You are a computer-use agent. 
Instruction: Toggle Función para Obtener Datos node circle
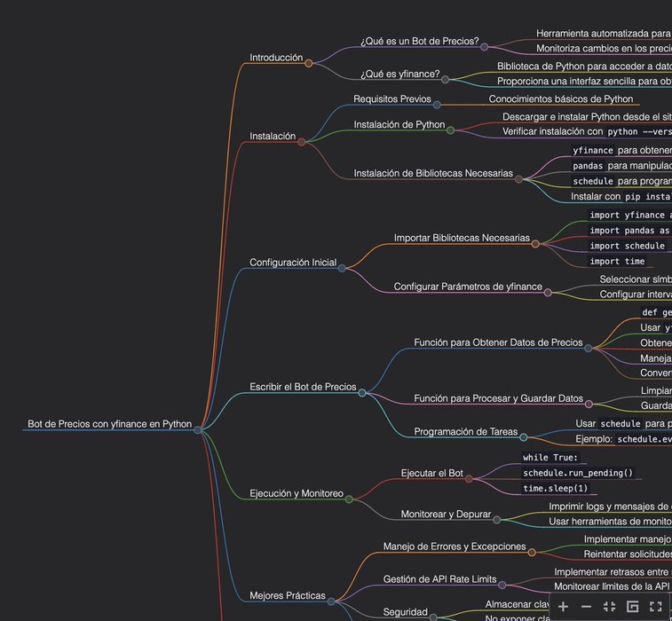click(589, 349)
